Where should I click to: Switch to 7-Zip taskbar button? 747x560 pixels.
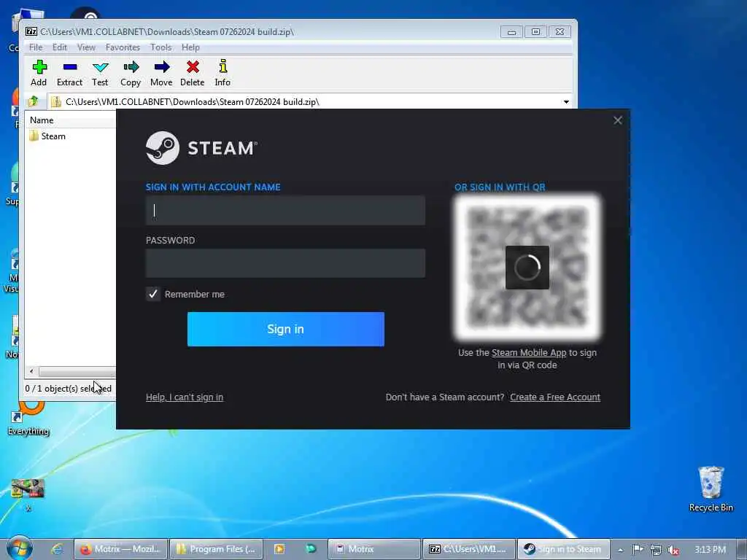[x=469, y=549]
